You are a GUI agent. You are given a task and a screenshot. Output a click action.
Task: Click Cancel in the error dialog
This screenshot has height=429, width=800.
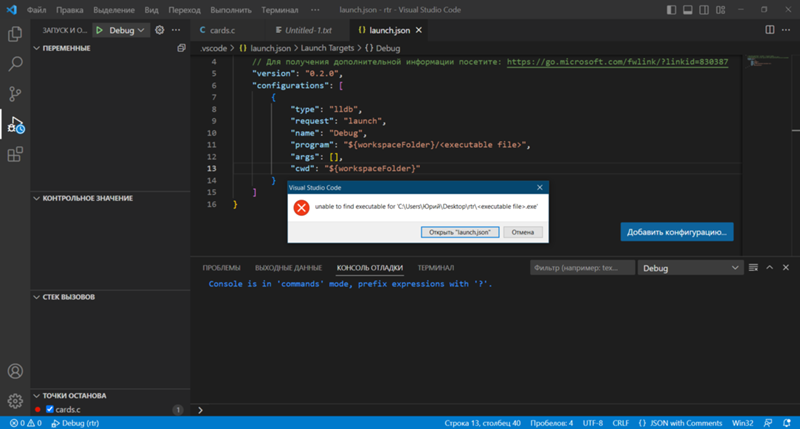pyautogui.click(x=522, y=232)
